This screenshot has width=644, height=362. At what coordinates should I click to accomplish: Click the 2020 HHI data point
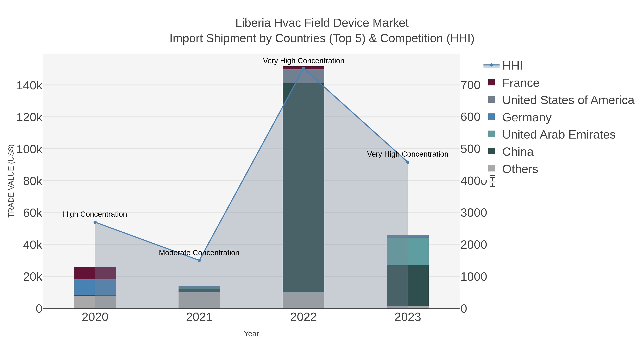pyautogui.click(x=95, y=222)
